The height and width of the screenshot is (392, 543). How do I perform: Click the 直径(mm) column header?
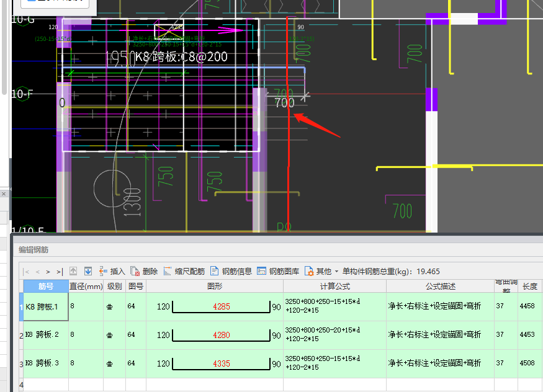[x=86, y=286]
